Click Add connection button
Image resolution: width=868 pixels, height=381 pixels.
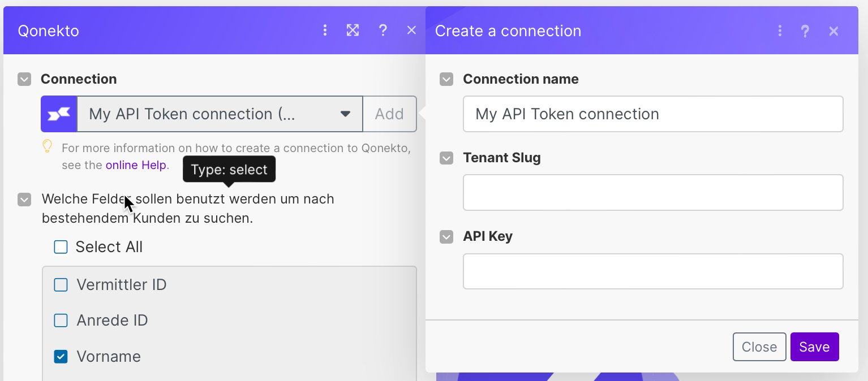(x=389, y=114)
